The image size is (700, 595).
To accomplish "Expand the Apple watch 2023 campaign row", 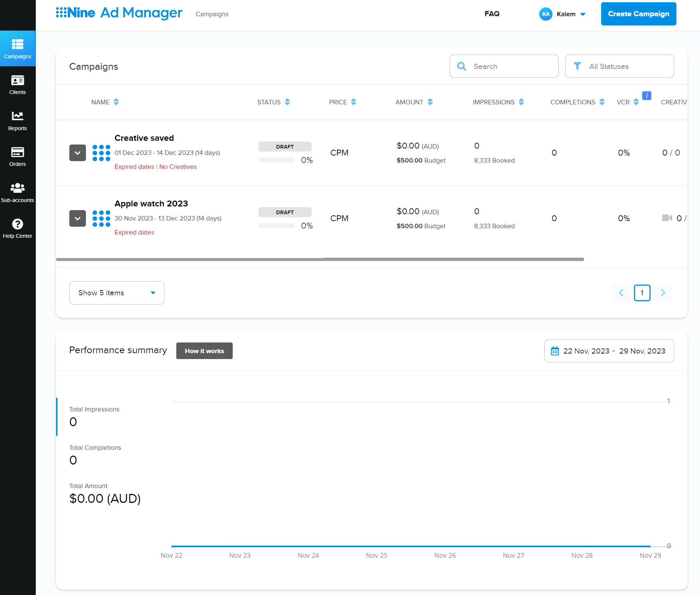I will coord(77,218).
